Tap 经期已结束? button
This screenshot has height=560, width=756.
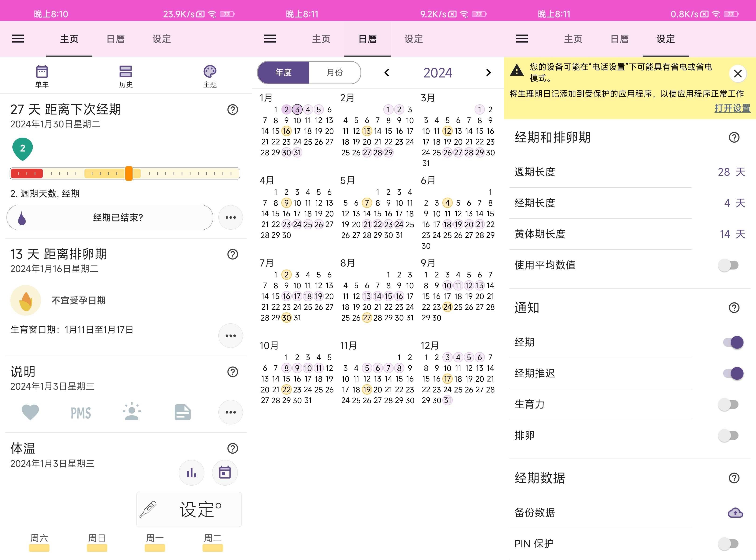[110, 217]
